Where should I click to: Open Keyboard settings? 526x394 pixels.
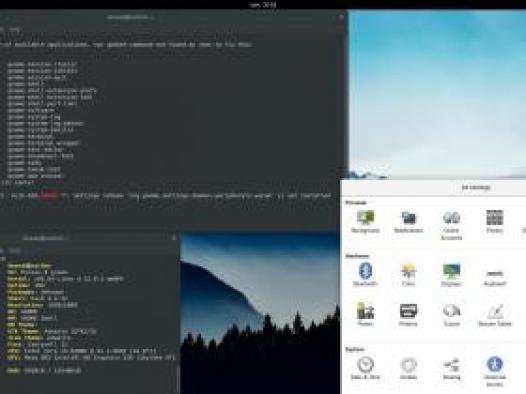[x=495, y=278]
